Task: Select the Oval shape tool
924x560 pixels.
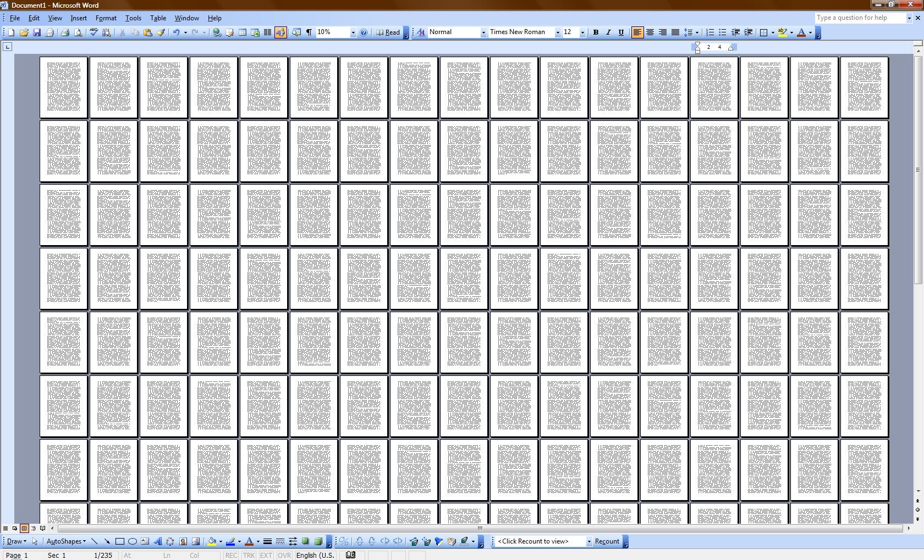Action: (x=132, y=541)
